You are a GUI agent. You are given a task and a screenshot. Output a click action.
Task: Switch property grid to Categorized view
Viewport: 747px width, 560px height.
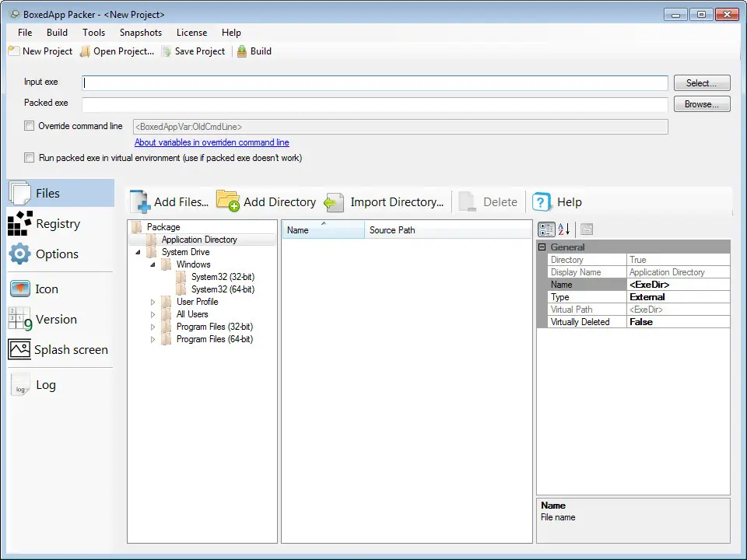[546, 229]
